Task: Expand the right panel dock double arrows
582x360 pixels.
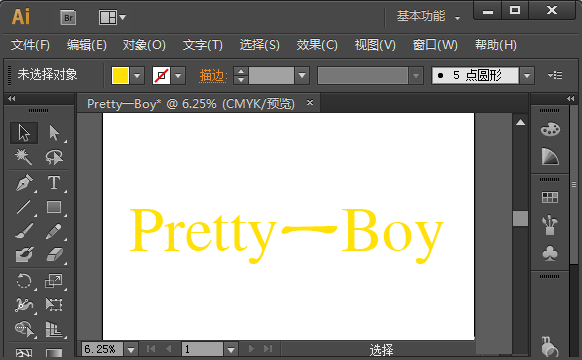Action: 570,98
